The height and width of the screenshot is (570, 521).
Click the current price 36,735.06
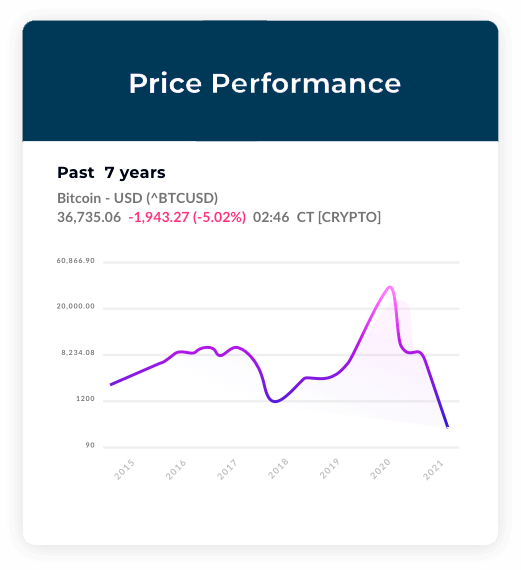[89, 217]
